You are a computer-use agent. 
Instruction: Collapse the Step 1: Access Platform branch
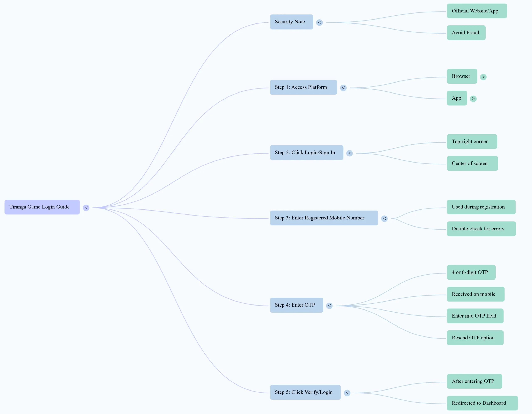tap(343, 88)
